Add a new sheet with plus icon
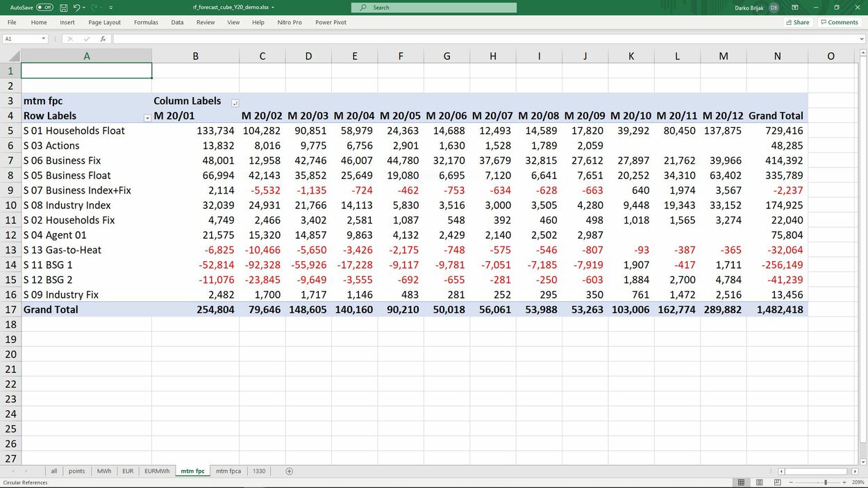Image resolution: width=868 pixels, height=488 pixels. click(290, 471)
